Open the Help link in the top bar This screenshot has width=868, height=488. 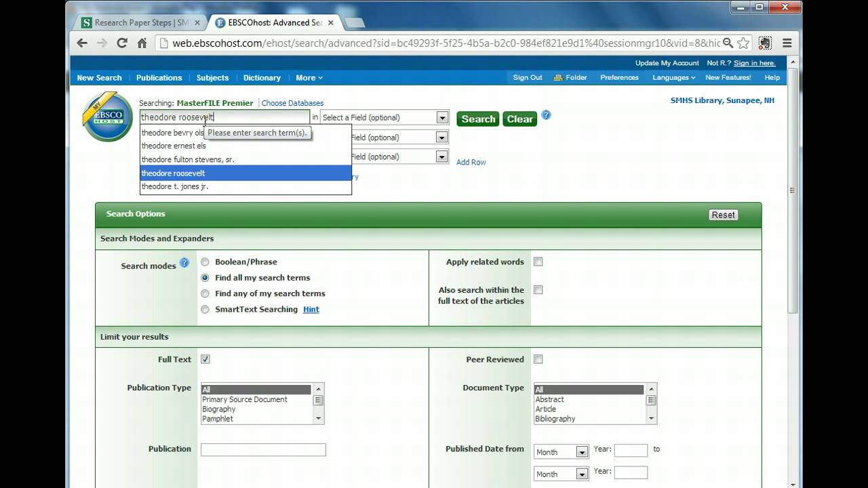[772, 77]
